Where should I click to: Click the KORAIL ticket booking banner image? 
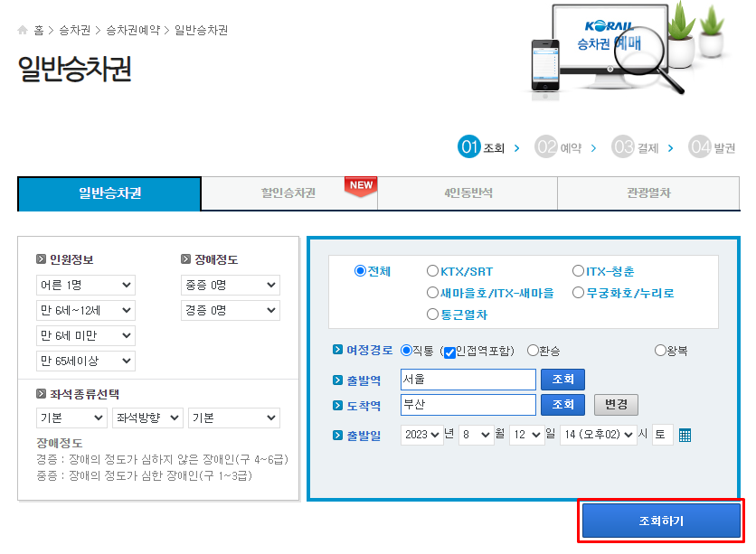628,50
